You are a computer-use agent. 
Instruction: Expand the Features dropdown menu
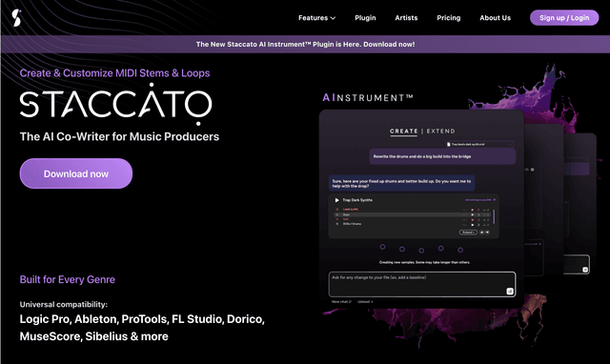[x=316, y=18]
